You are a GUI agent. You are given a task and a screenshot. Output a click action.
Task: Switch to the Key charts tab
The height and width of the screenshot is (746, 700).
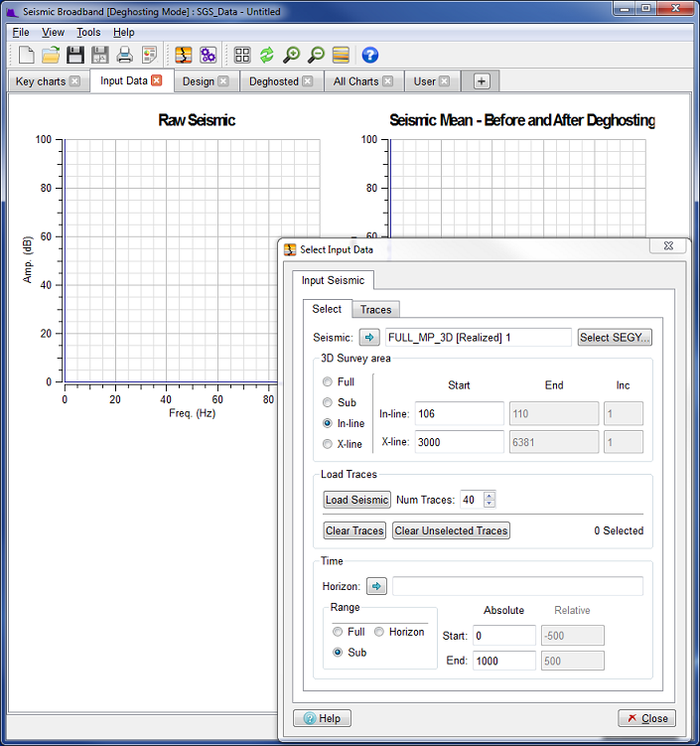[41, 81]
